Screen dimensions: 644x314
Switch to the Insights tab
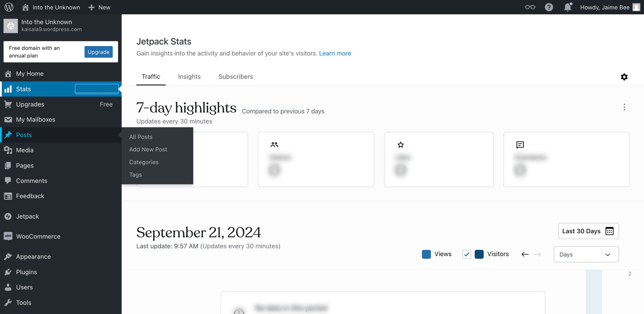click(x=189, y=76)
